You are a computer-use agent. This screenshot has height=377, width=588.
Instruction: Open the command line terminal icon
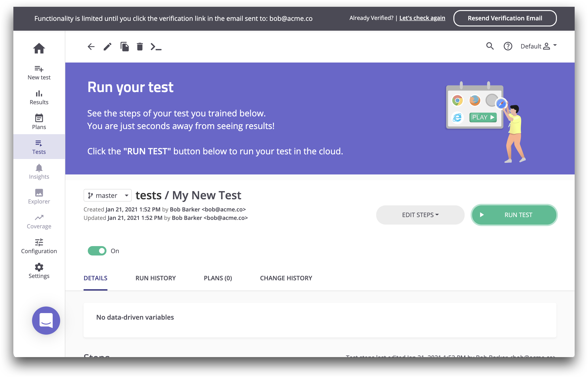point(156,47)
